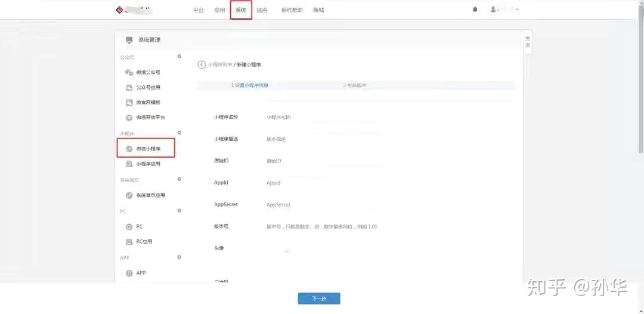Click the APP section gear icon

point(179,257)
